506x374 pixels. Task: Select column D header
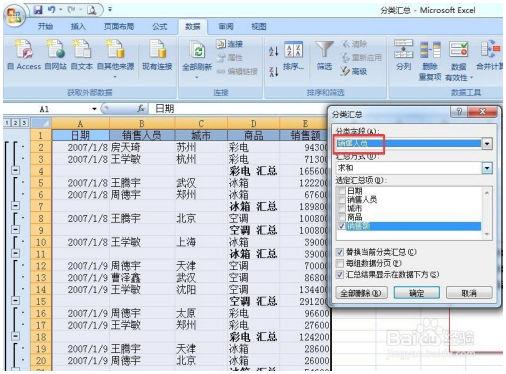tap(253, 124)
